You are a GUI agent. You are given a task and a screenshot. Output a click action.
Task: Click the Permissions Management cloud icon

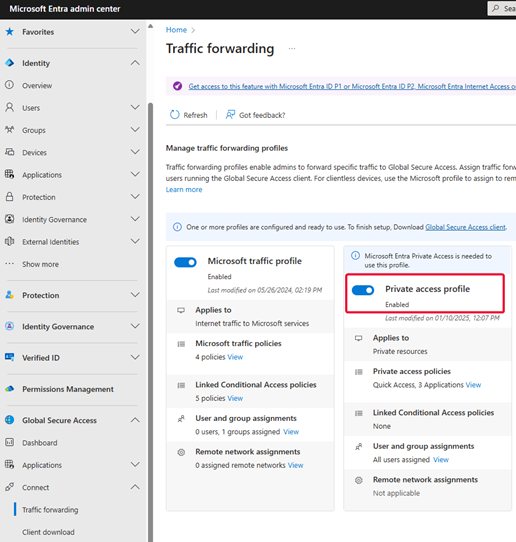coord(10,389)
